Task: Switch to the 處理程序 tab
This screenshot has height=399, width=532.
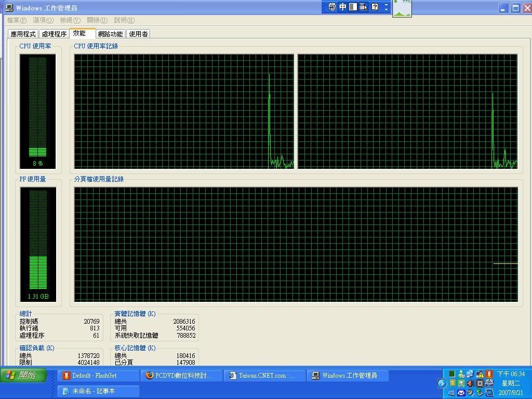Action: point(54,34)
